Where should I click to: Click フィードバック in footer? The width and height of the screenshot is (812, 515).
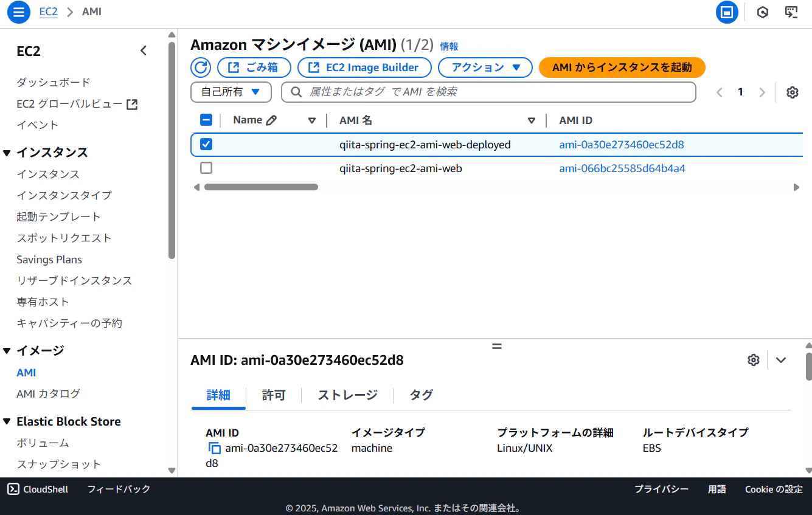[x=119, y=489]
